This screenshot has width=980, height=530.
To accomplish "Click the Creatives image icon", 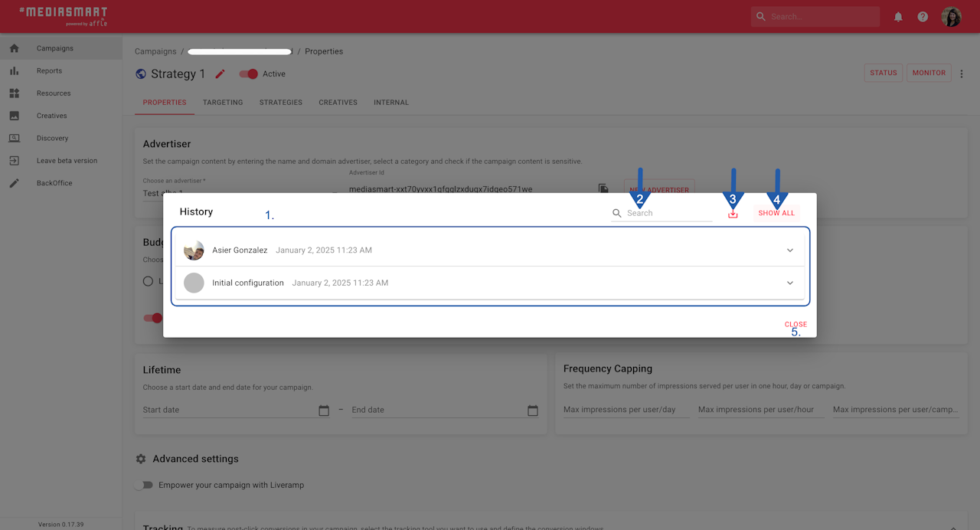I will click(x=15, y=116).
